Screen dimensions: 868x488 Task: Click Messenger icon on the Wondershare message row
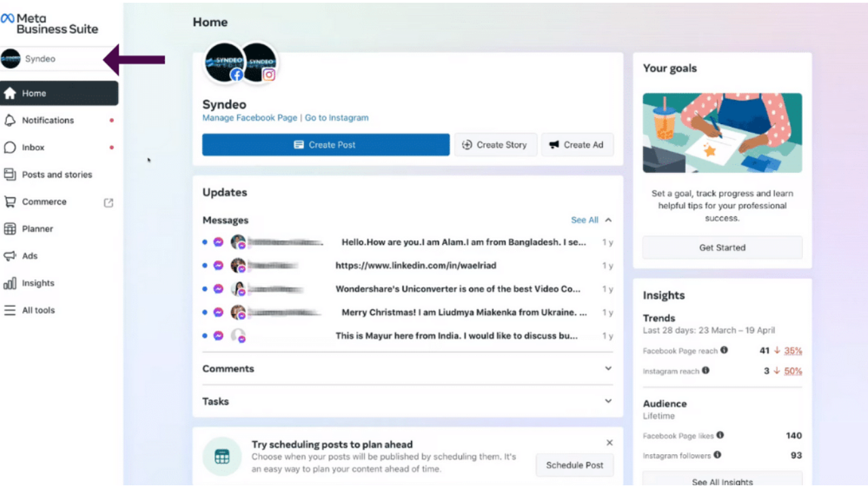(218, 289)
